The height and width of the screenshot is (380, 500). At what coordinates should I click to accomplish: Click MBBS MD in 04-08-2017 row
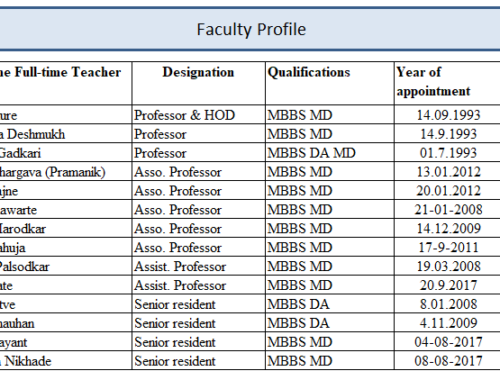coord(300,342)
